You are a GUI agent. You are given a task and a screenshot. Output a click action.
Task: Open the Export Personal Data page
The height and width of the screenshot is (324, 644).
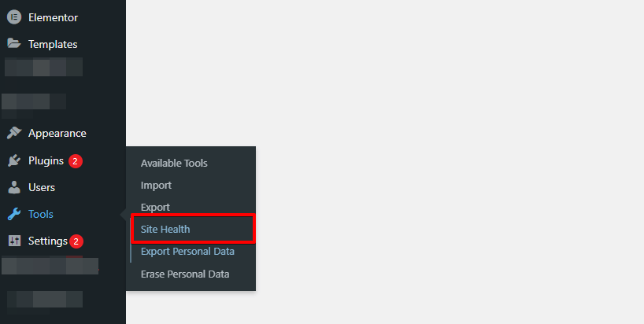pyautogui.click(x=187, y=252)
